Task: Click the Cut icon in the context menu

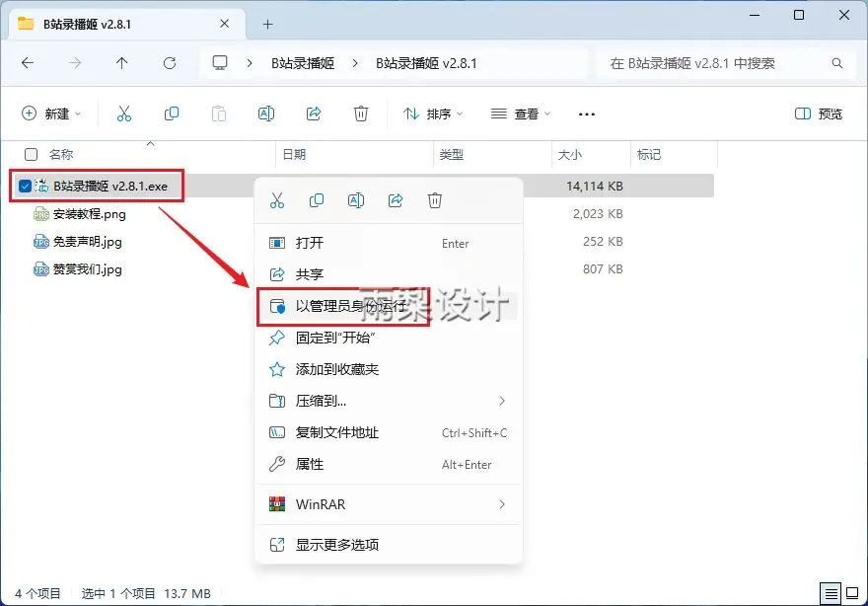Action: coord(277,200)
